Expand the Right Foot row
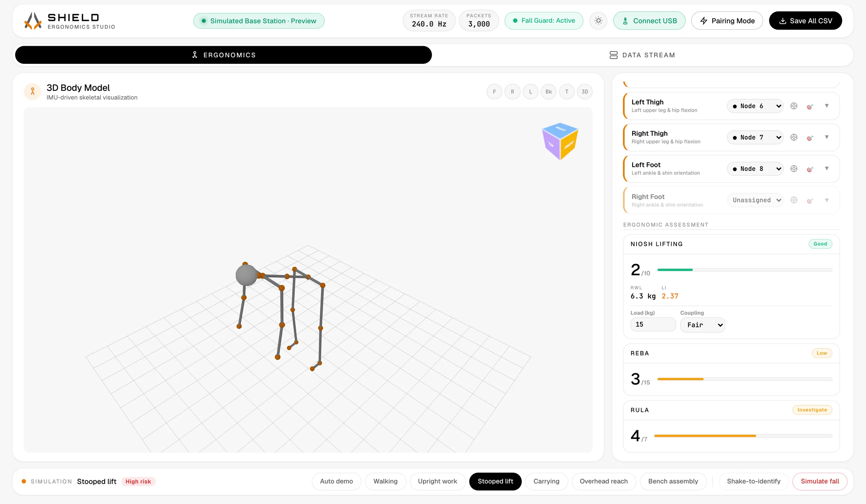Viewport: 866px width, 504px height. pos(827,200)
